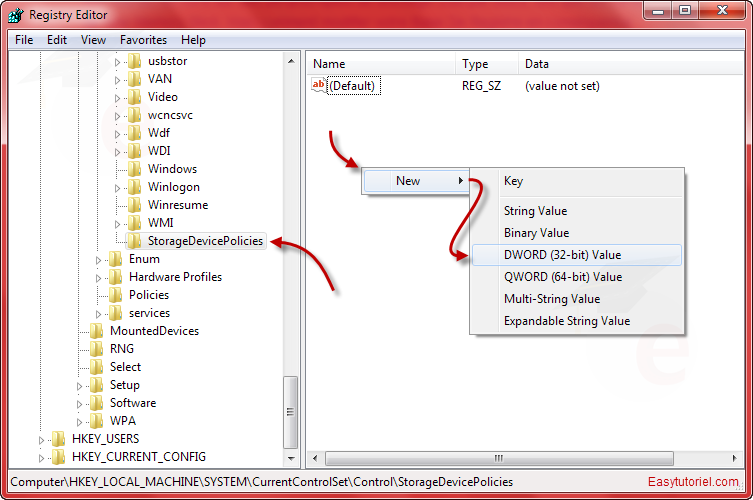Image resolution: width=753 pixels, height=500 pixels.
Task: Click the usbstor folder icon
Action: [135, 61]
